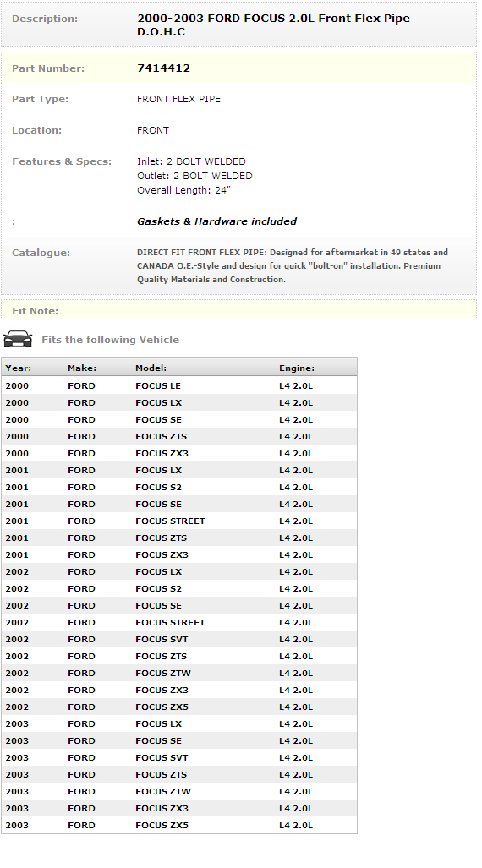Click FRONT FLEX PIPE part type value
Image resolution: width=482 pixels, height=868 pixels.
pos(178,99)
